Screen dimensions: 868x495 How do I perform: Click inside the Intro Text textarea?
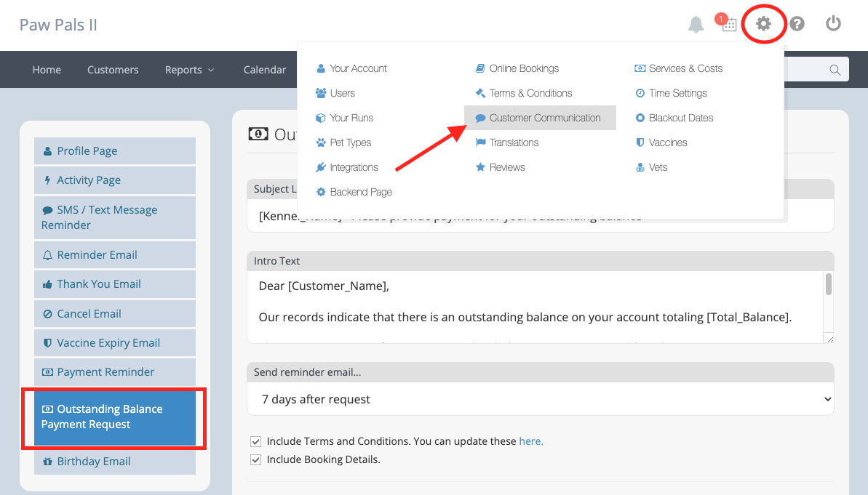(535, 307)
